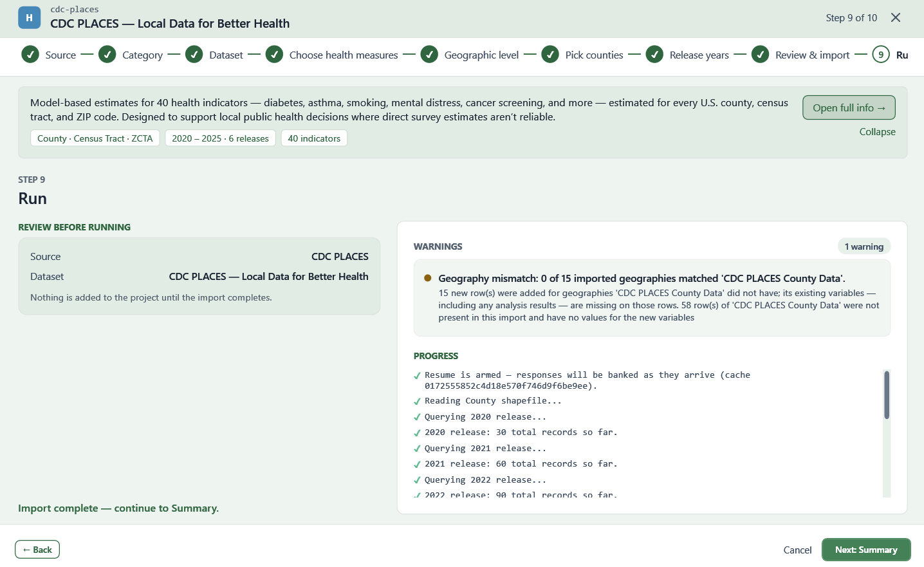Click the 2020 – 2025 · 6 releases tag
Image resolution: width=924 pixels, height=567 pixels.
coord(220,138)
